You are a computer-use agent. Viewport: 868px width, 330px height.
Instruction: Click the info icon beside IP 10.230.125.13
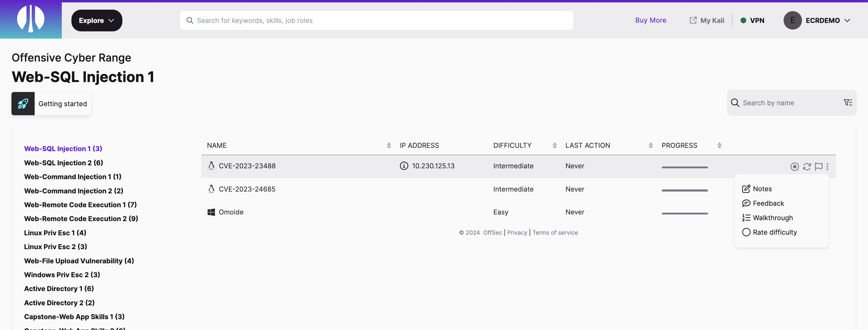[404, 166]
